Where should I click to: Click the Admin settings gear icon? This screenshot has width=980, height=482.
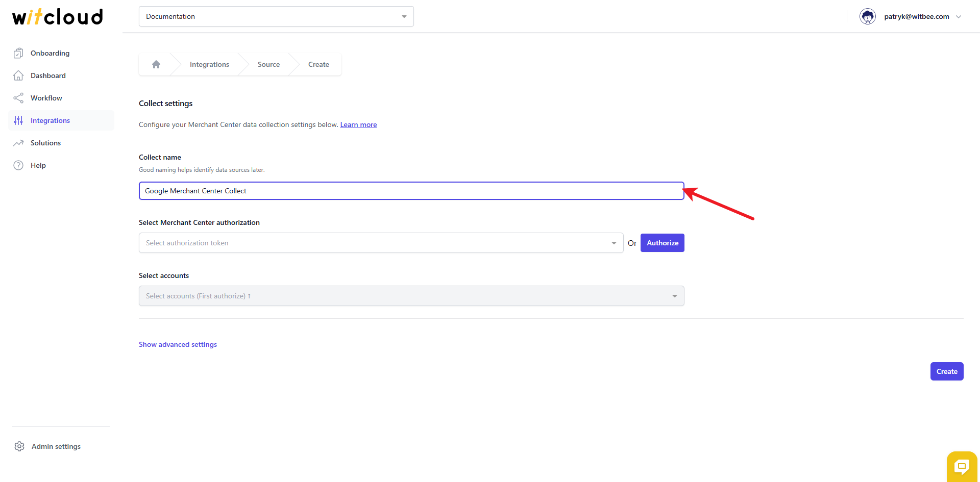19,446
